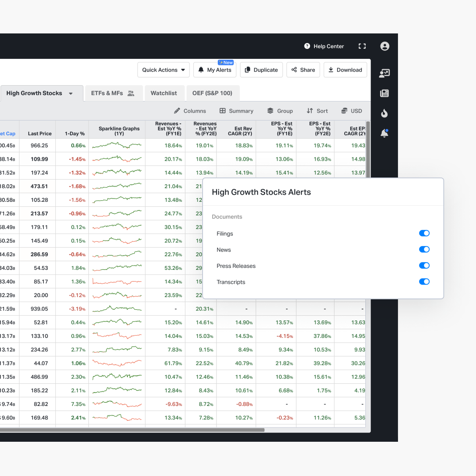This screenshot has width=476, height=476.
Task: Open High Growth Stocks tab dropdown arrow
Action: tap(71, 94)
